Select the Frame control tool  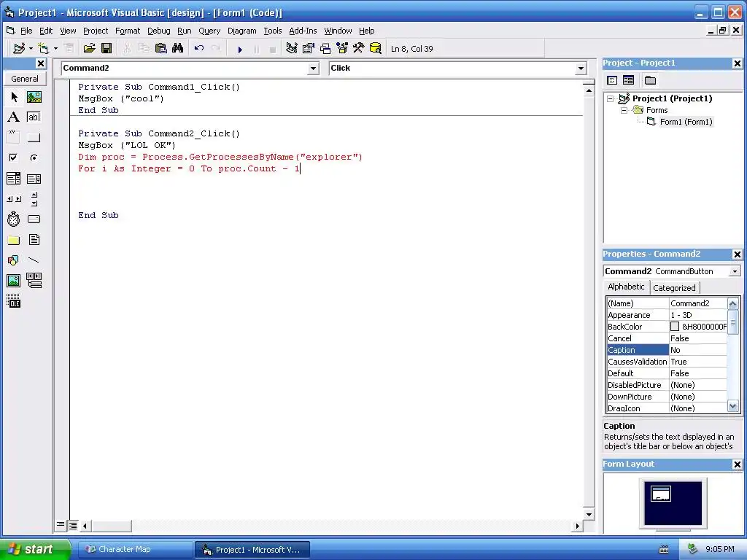pos(14,137)
